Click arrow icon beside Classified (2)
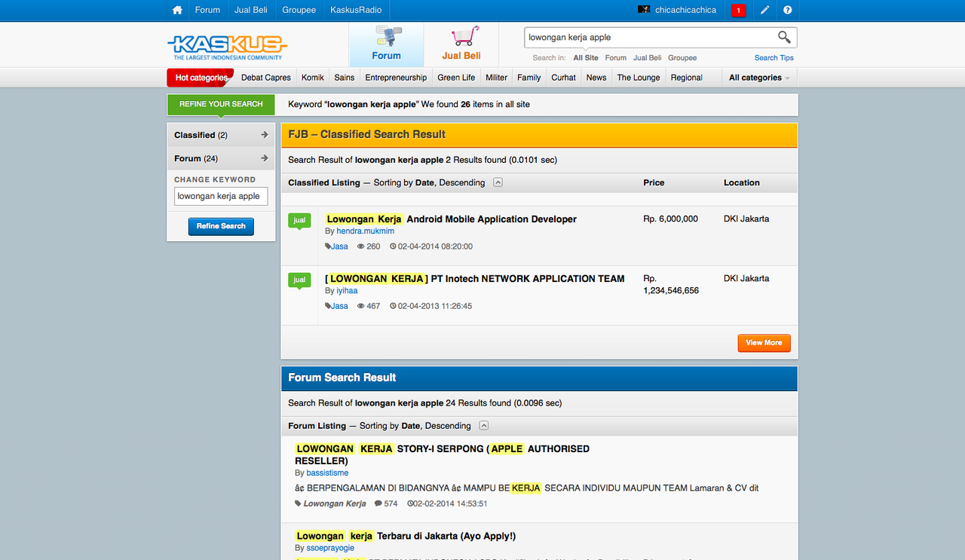 tap(265, 135)
